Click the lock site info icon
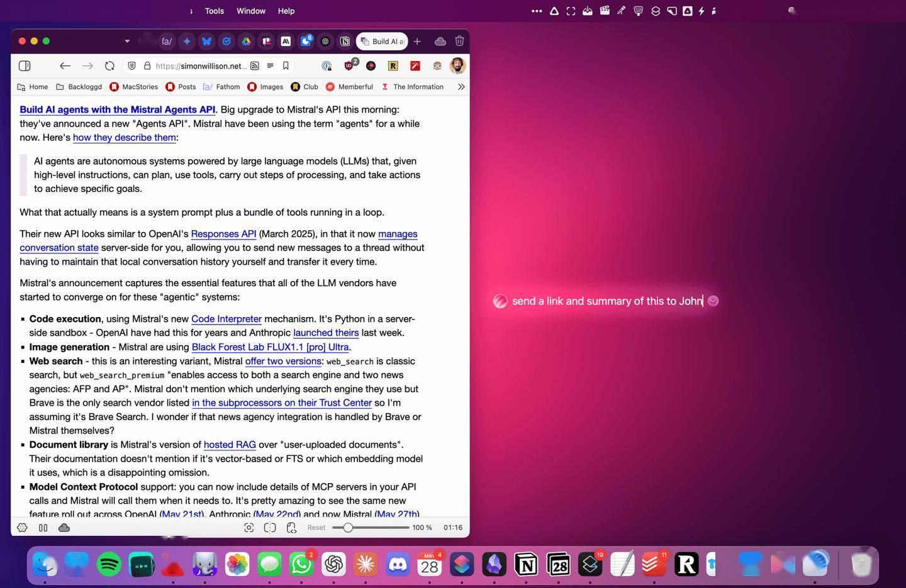This screenshot has width=906, height=588. 147,65
